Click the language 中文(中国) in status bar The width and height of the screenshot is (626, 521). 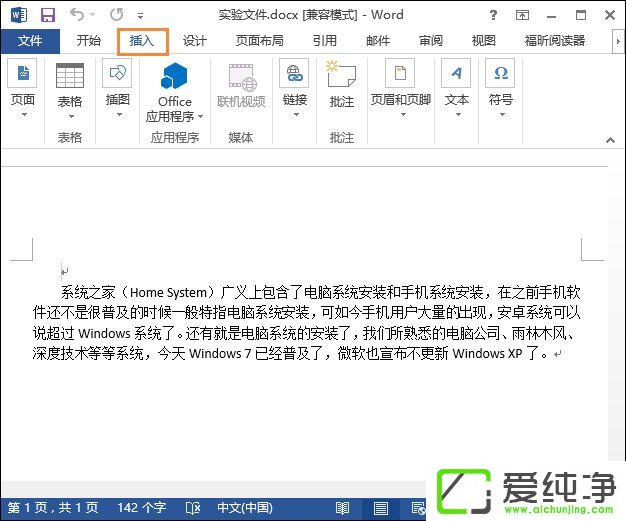(x=244, y=508)
